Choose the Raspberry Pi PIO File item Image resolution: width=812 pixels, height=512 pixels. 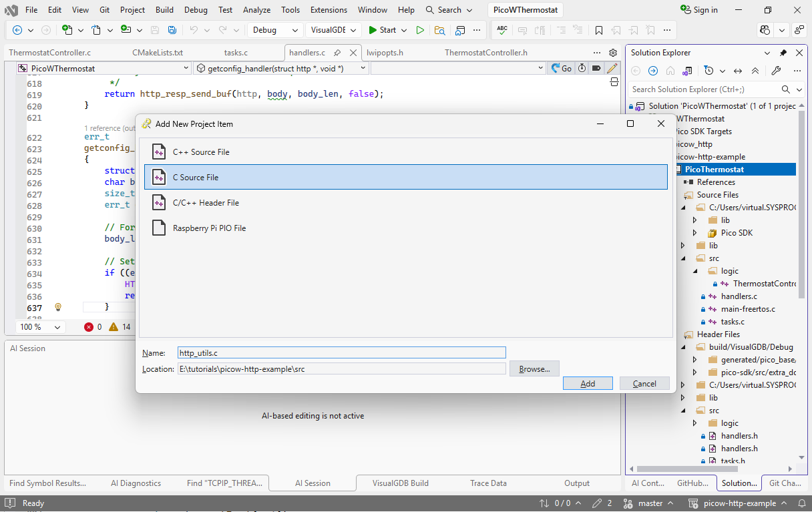click(x=208, y=228)
